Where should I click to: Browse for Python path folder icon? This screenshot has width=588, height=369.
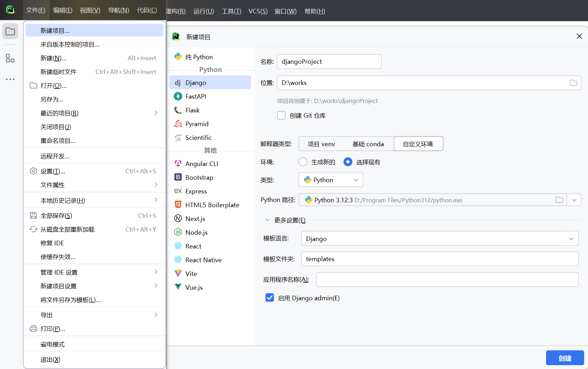pyautogui.click(x=559, y=200)
